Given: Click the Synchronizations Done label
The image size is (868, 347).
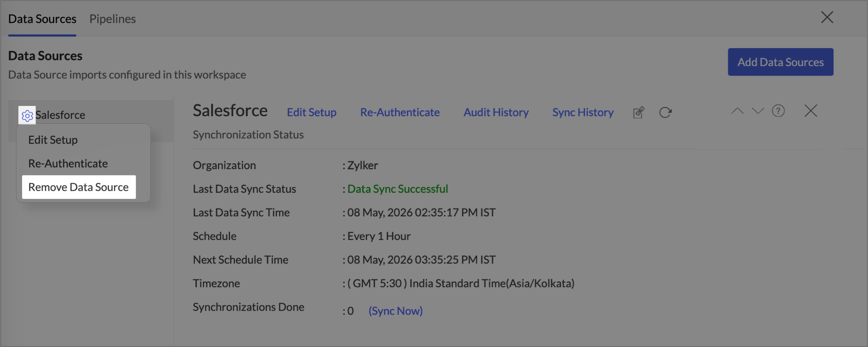Looking at the screenshot, I should tap(248, 307).
